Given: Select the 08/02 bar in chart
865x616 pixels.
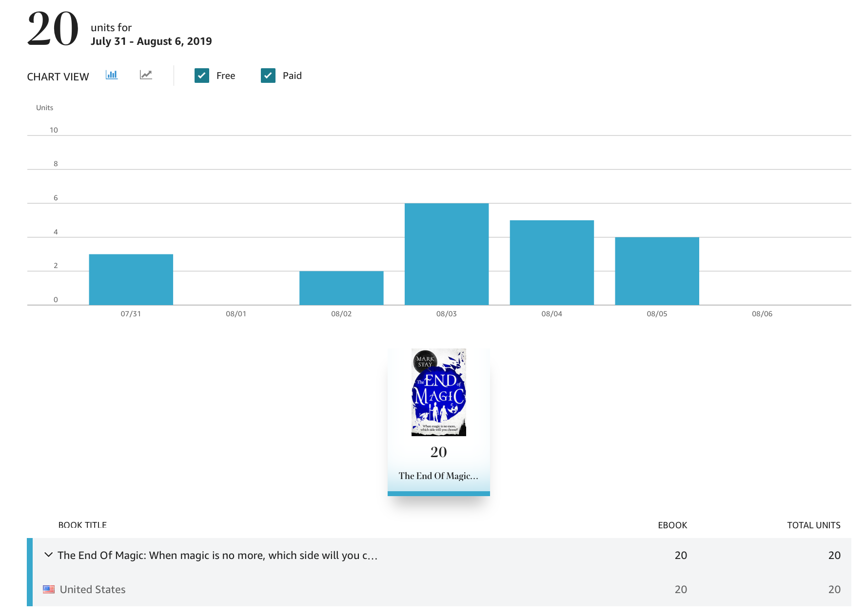Looking at the screenshot, I should click(341, 288).
